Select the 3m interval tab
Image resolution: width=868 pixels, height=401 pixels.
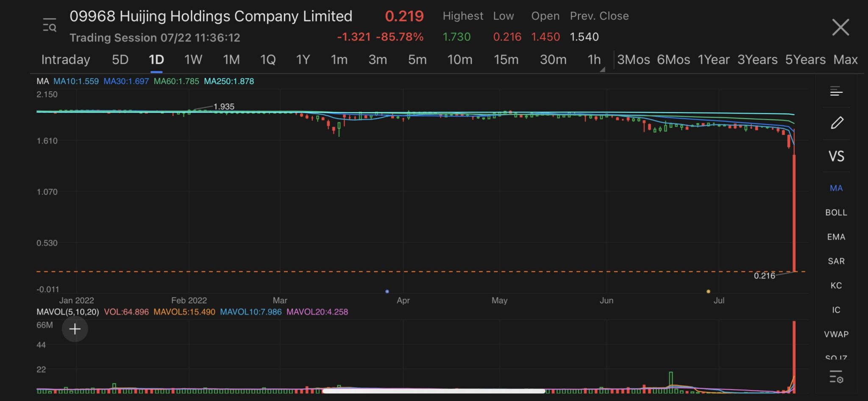tap(378, 60)
